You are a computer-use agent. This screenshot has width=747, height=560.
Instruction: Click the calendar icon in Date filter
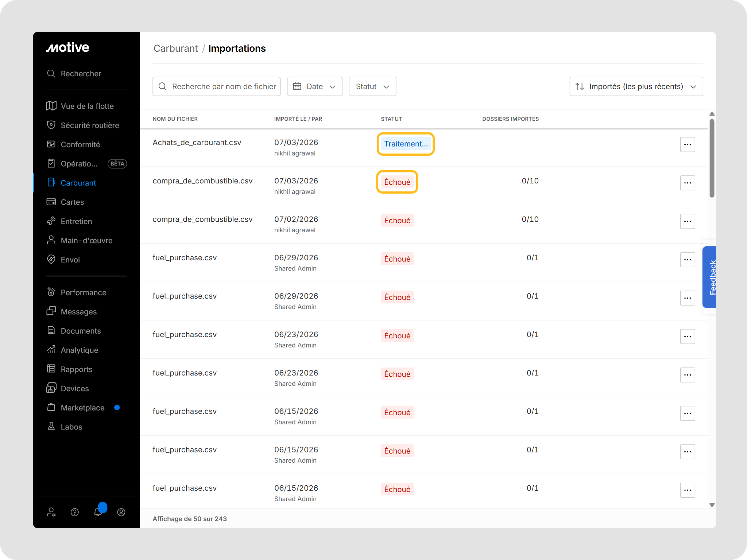[297, 86]
